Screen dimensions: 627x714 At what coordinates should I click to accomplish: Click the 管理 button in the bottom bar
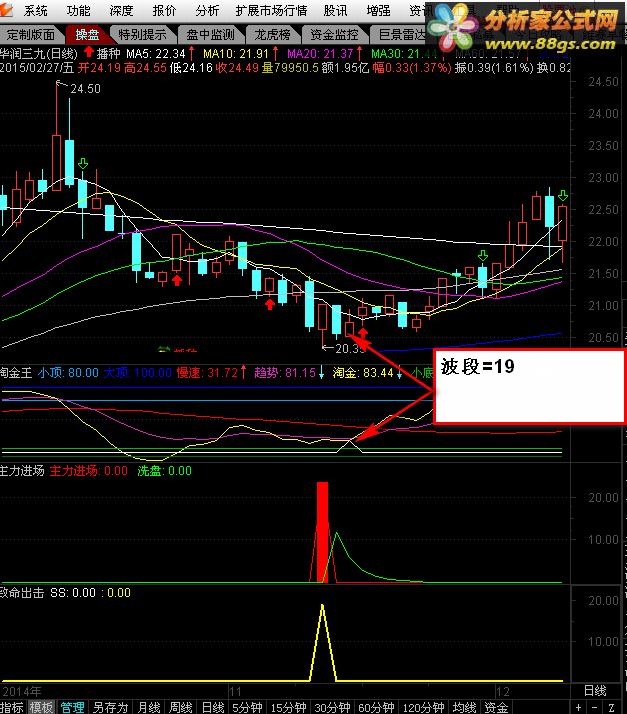click(x=72, y=707)
